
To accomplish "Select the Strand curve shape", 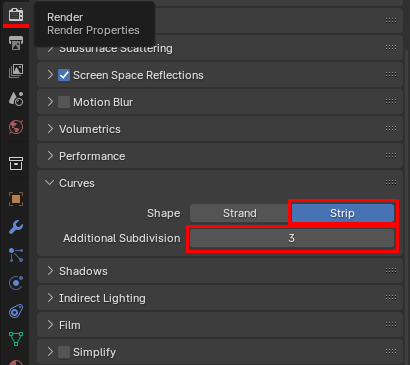I will (240, 213).
